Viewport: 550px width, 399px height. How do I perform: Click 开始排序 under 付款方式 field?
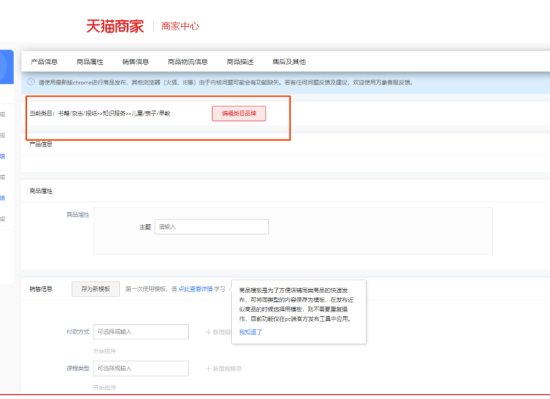click(105, 351)
